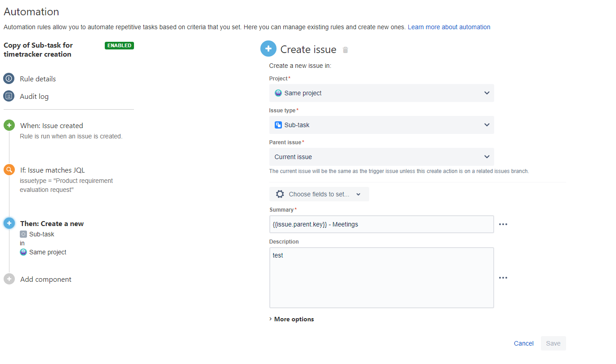Click the large blue Create issue plus icon
This screenshot has height=364, width=616.
[x=268, y=49]
